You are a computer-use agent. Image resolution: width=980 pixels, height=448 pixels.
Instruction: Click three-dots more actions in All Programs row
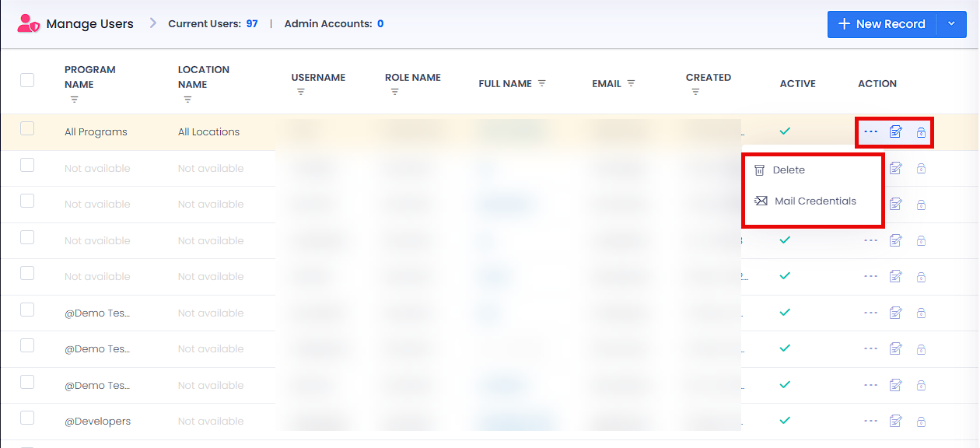click(x=871, y=131)
